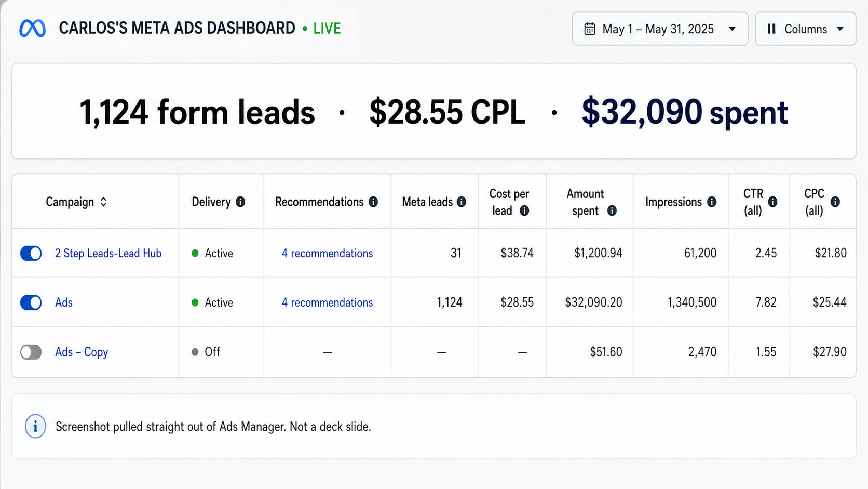Image resolution: width=868 pixels, height=489 pixels.
Task: View 4 recommendations for Ads campaign
Action: click(327, 302)
